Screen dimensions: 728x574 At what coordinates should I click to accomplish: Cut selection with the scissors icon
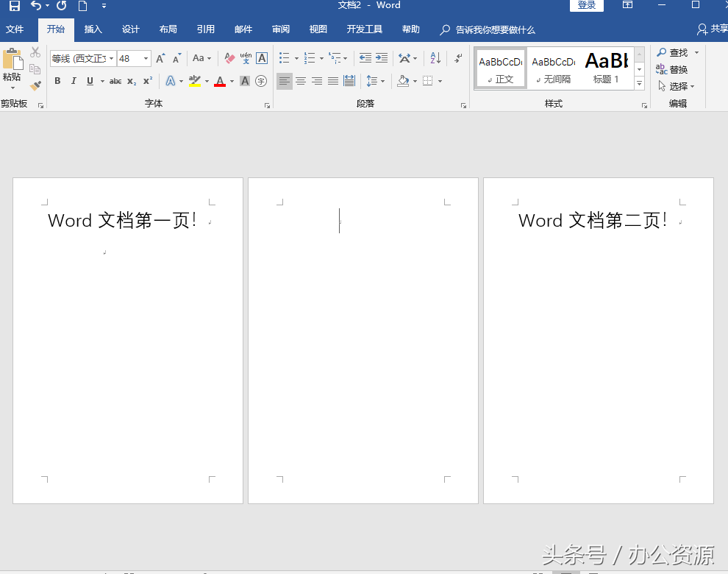coord(35,52)
